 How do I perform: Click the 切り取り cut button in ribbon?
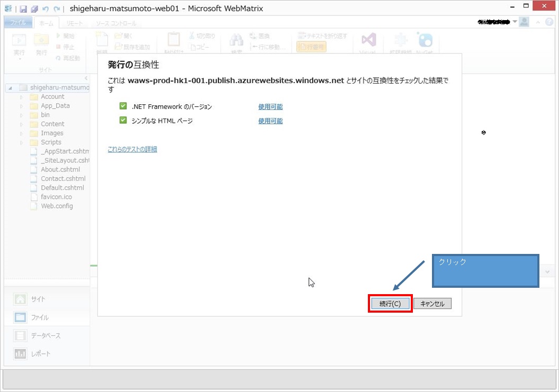point(202,36)
